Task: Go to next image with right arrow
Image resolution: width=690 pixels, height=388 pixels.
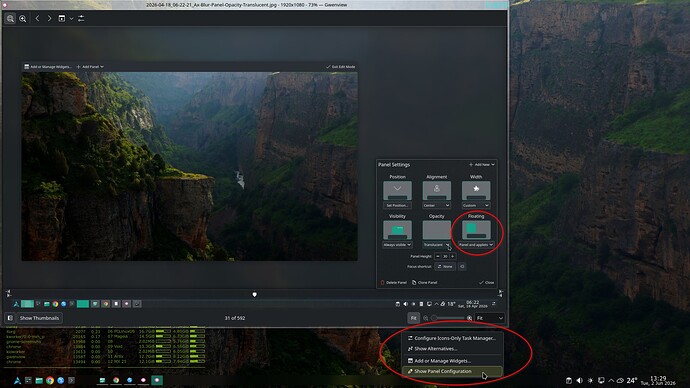Action: (49, 18)
